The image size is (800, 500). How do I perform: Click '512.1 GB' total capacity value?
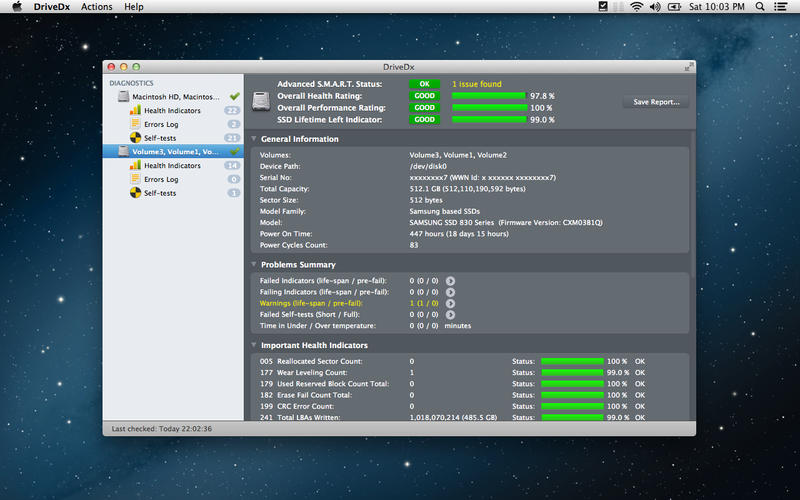pyautogui.click(x=467, y=189)
